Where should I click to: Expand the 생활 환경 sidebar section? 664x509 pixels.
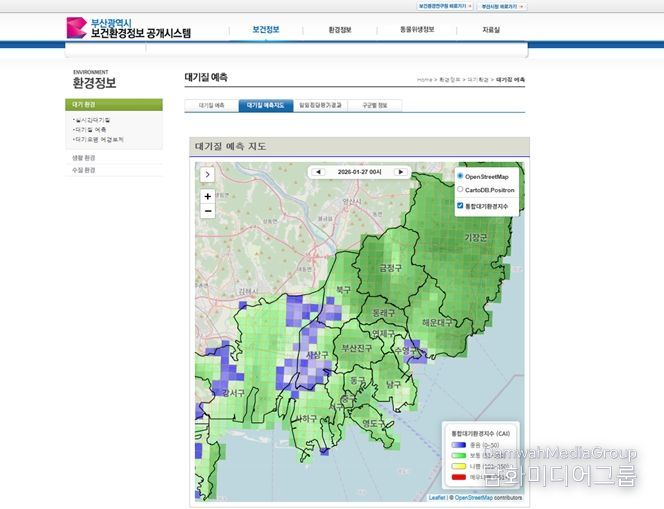[84, 158]
